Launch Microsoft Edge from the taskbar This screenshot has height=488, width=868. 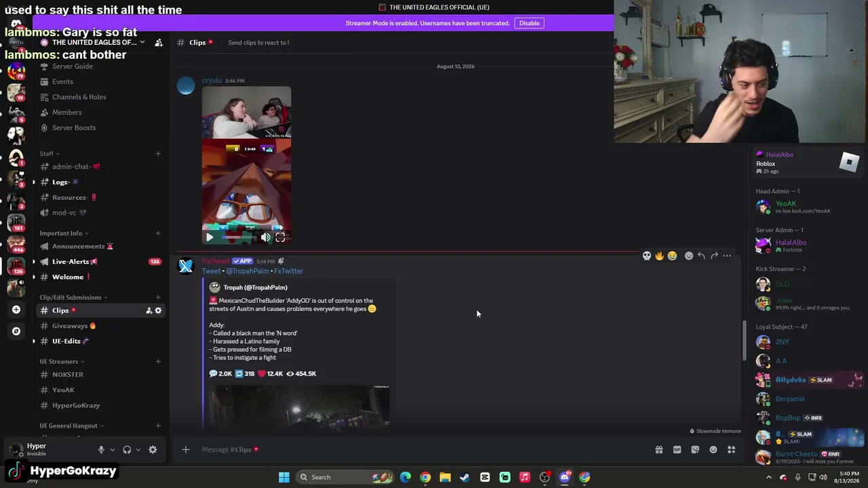[406, 477]
